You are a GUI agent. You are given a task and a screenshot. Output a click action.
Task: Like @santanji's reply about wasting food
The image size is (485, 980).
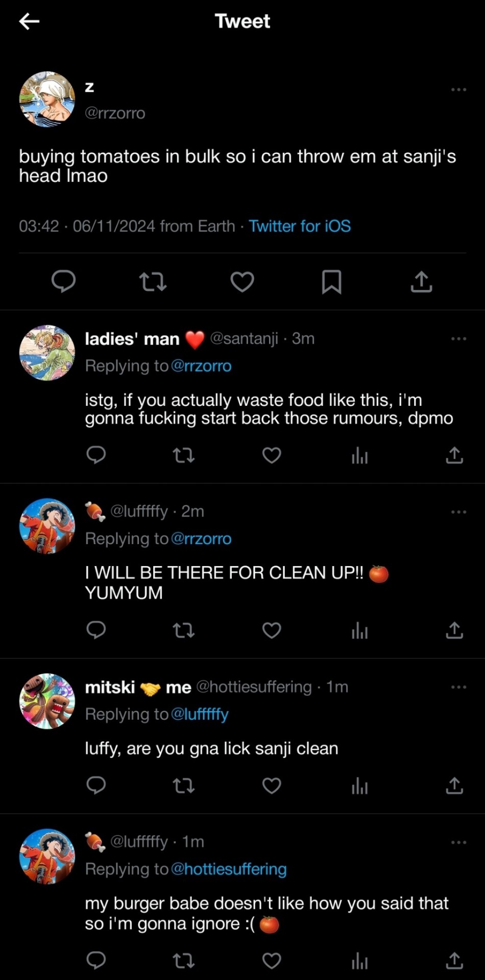point(272,455)
